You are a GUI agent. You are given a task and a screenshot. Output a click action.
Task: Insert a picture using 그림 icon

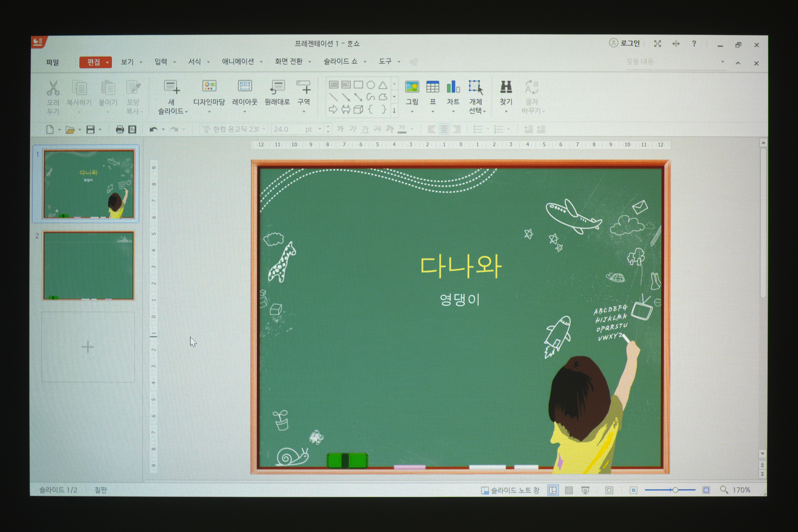click(x=412, y=87)
